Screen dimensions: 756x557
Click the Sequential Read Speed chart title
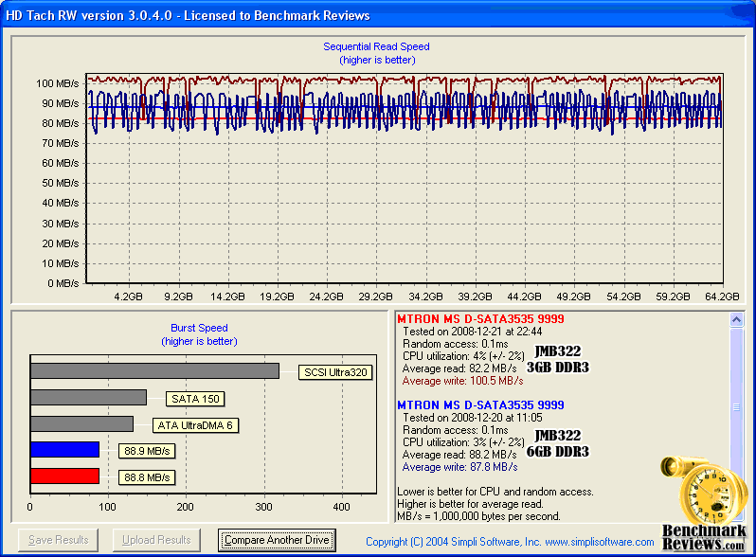pos(376,46)
